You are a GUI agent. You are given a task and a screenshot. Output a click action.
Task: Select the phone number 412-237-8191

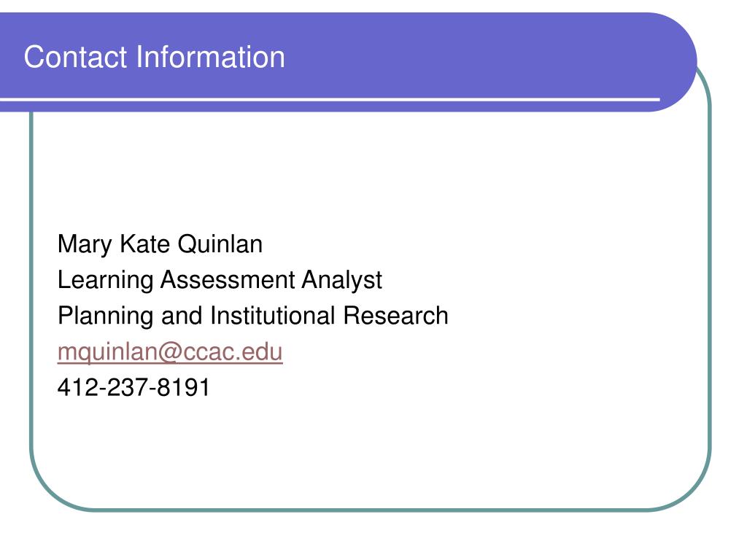pos(133,387)
